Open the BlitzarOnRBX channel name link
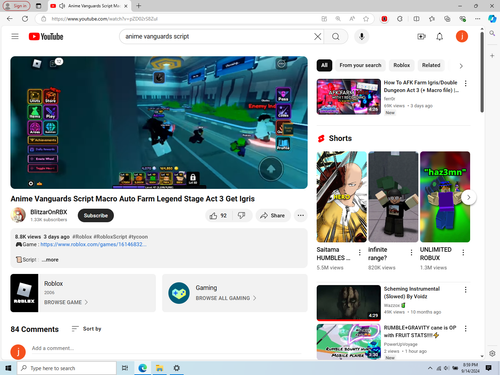 click(49, 212)
